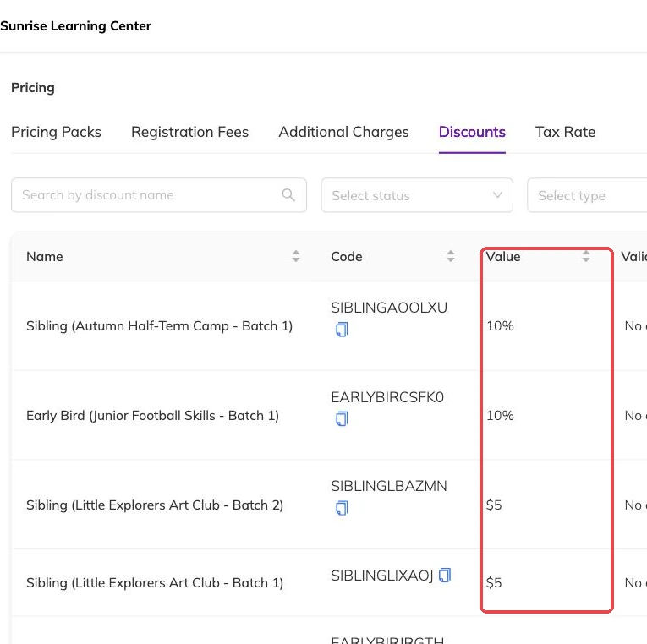
Task: Focus the Search by discount name field
Action: click(x=159, y=195)
